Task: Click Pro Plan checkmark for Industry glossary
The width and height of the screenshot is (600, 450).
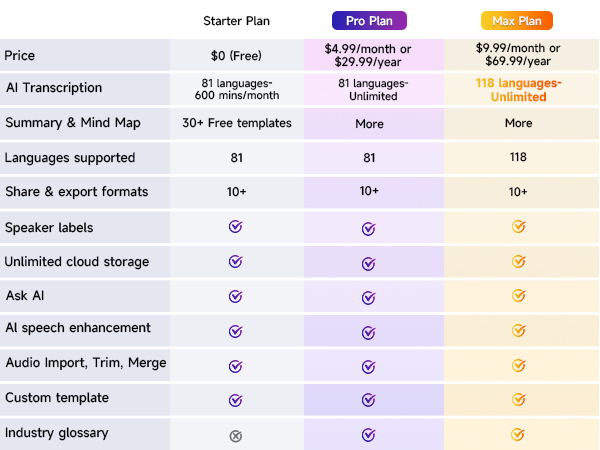Action: coord(369,434)
